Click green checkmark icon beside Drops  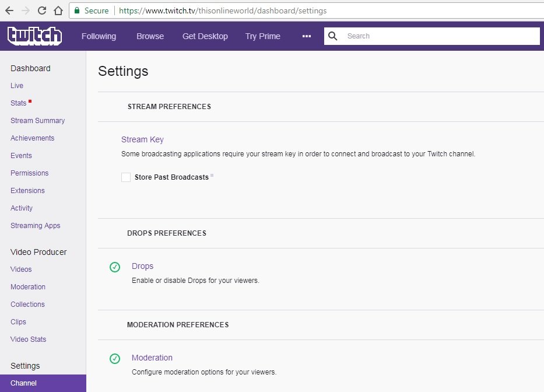115,267
